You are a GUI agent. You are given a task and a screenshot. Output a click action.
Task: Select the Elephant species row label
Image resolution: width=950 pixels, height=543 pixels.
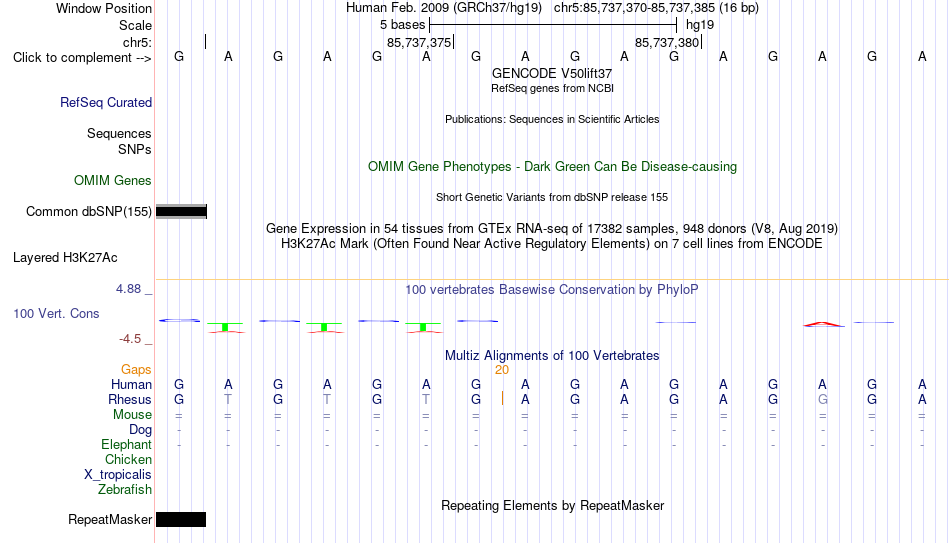pyautogui.click(x=127, y=445)
